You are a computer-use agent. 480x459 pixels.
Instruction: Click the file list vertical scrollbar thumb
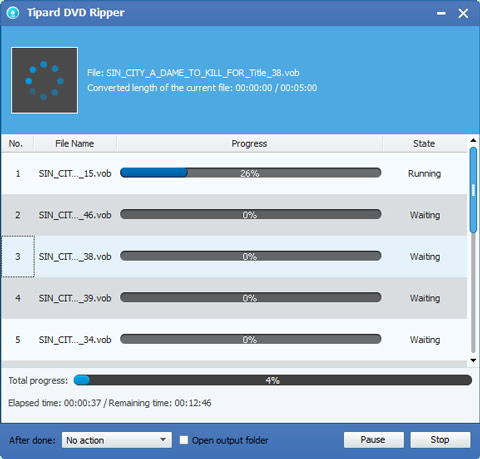pyautogui.click(x=473, y=190)
